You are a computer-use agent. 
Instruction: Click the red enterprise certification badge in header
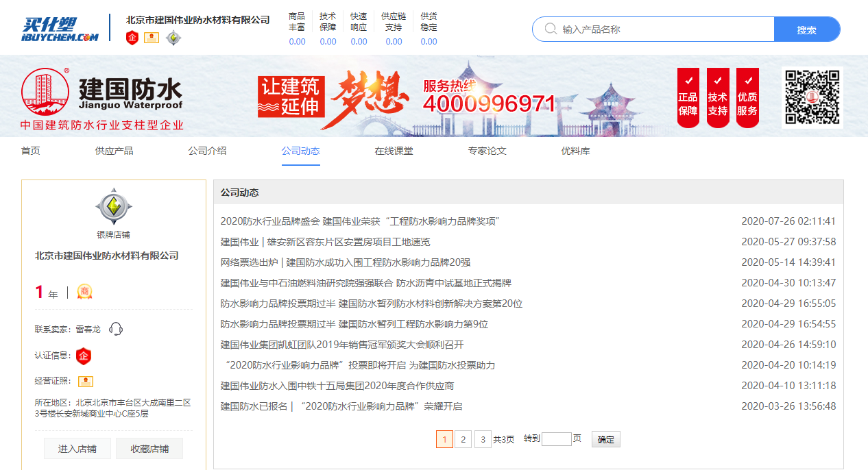(132, 38)
